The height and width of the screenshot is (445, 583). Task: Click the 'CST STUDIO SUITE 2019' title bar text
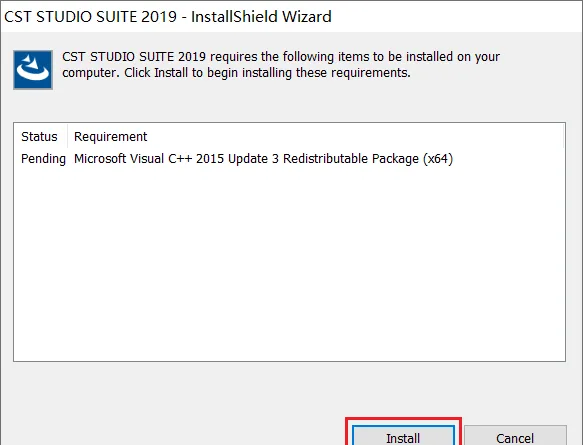(90, 17)
